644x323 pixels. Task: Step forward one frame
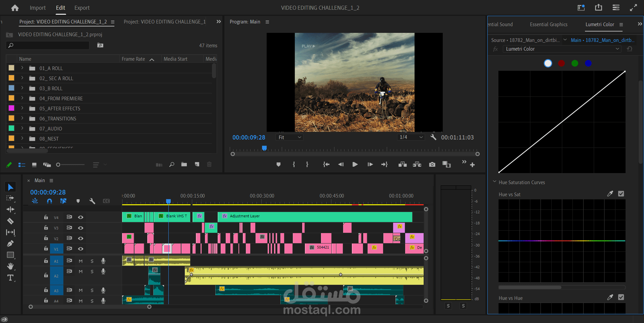point(370,164)
